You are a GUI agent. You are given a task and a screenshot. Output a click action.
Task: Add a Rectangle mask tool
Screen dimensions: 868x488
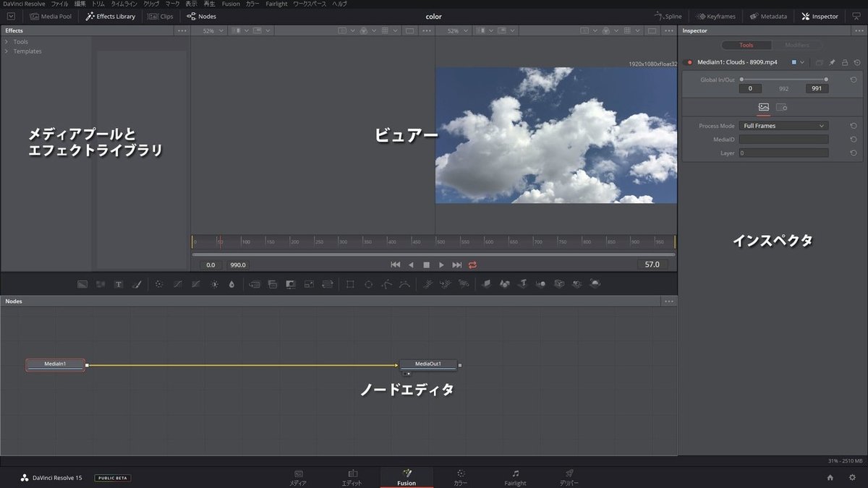coord(350,284)
